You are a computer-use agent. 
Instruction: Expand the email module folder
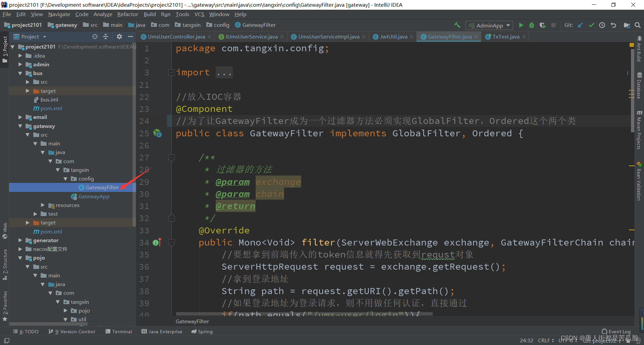[x=20, y=117]
